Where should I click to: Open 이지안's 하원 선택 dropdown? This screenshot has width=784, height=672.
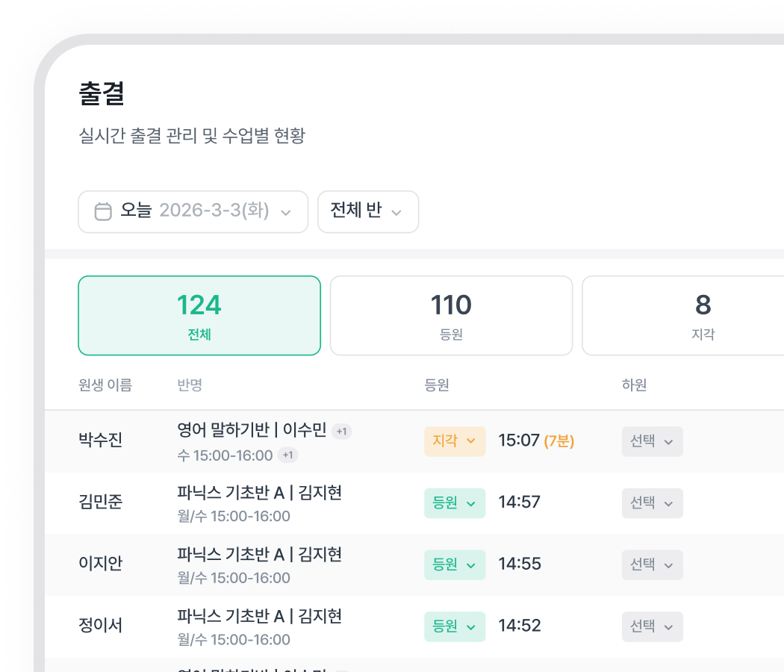[x=652, y=565]
